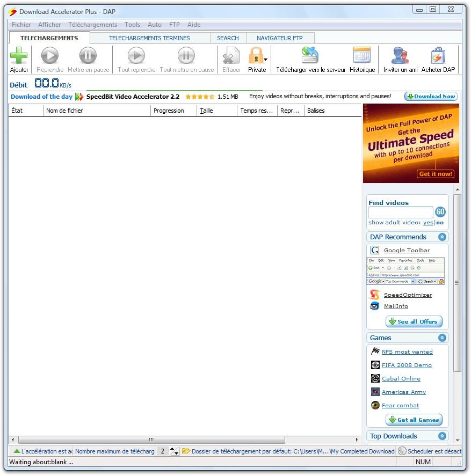The image size is (471, 476).
Task: Select the Effacer icon
Action: point(230,55)
